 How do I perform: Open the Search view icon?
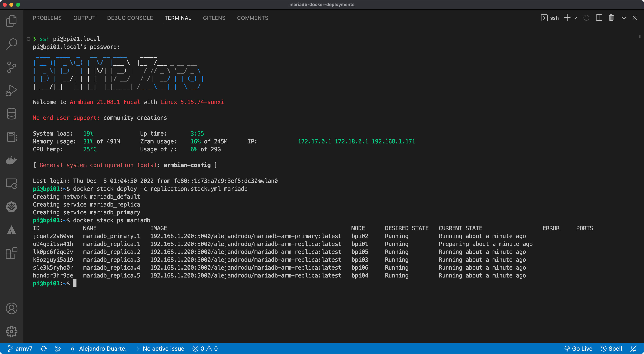12,44
